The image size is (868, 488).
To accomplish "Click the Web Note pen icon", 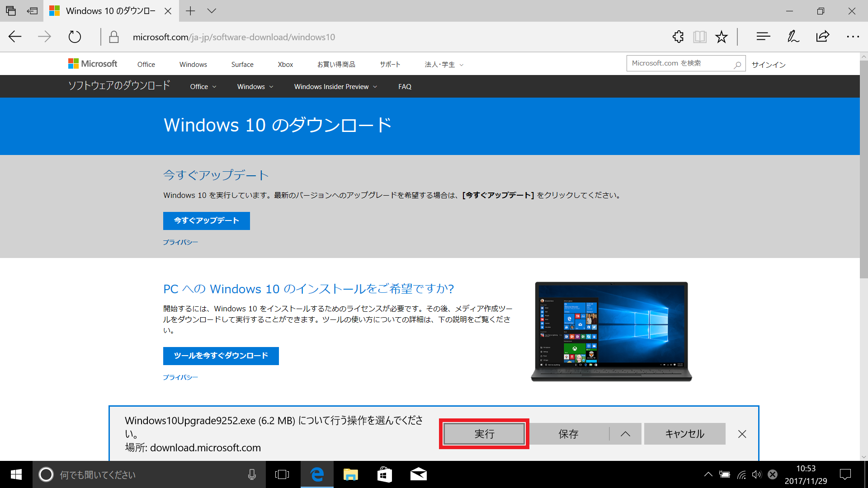I will tap(793, 37).
